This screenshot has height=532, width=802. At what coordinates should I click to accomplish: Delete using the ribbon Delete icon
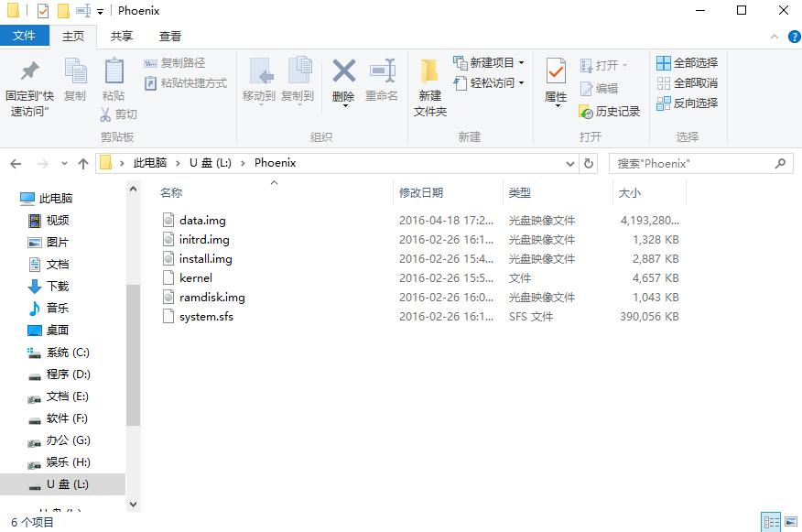(342, 73)
